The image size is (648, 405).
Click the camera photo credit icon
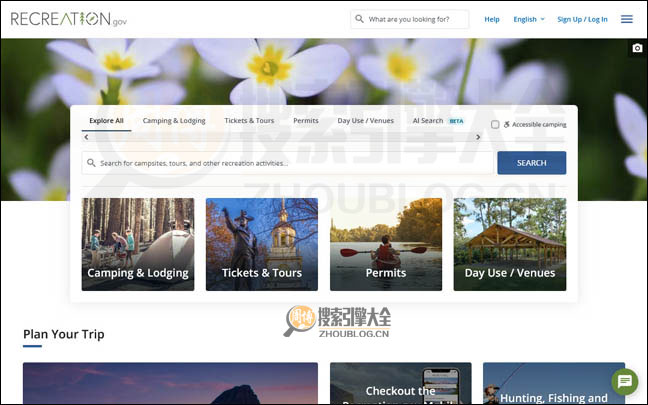coord(637,48)
